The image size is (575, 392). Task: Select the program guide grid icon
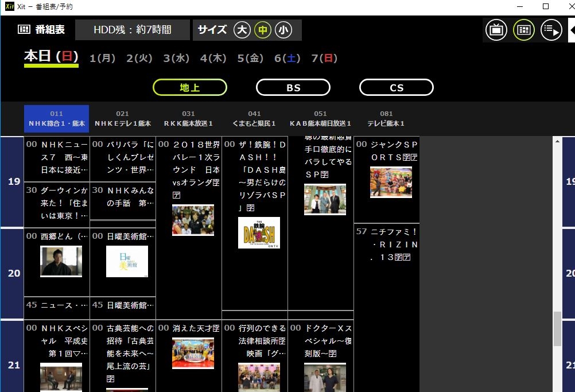click(x=524, y=30)
